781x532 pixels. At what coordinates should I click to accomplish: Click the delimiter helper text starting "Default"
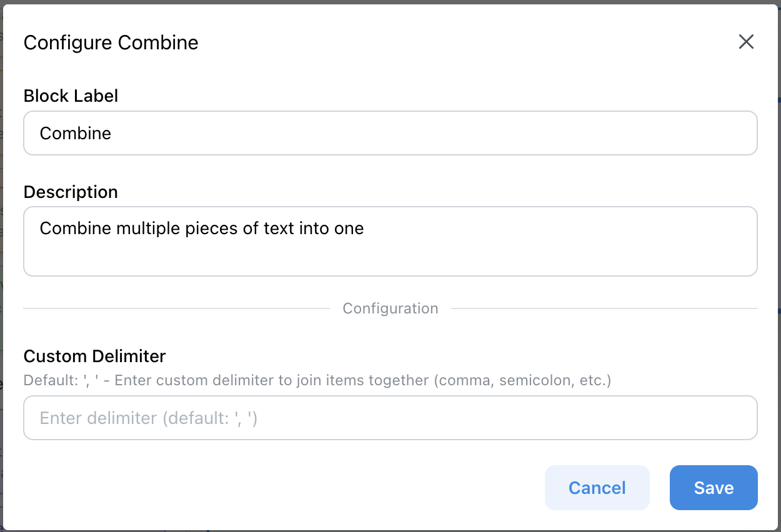click(316, 380)
